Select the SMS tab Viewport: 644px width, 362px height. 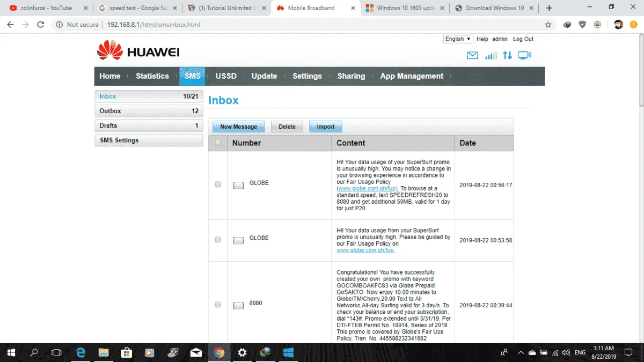point(192,76)
